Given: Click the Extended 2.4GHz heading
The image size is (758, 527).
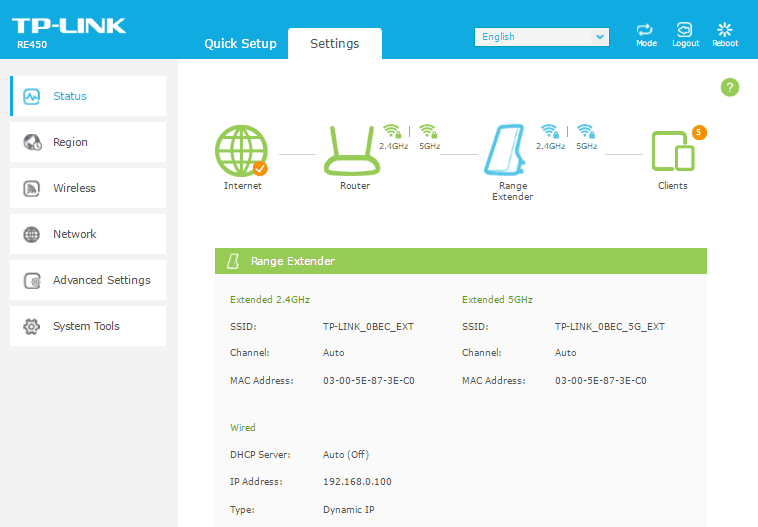Looking at the screenshot, I should [x=270, y=300].
